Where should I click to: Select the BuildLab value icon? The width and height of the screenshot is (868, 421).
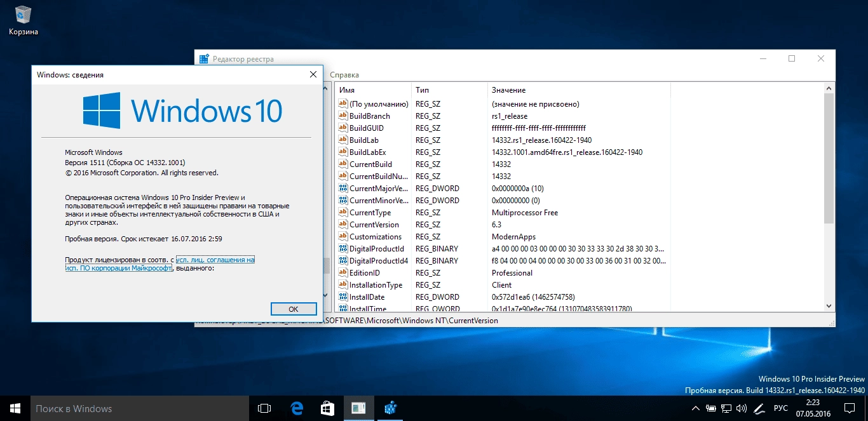point(342,140)
